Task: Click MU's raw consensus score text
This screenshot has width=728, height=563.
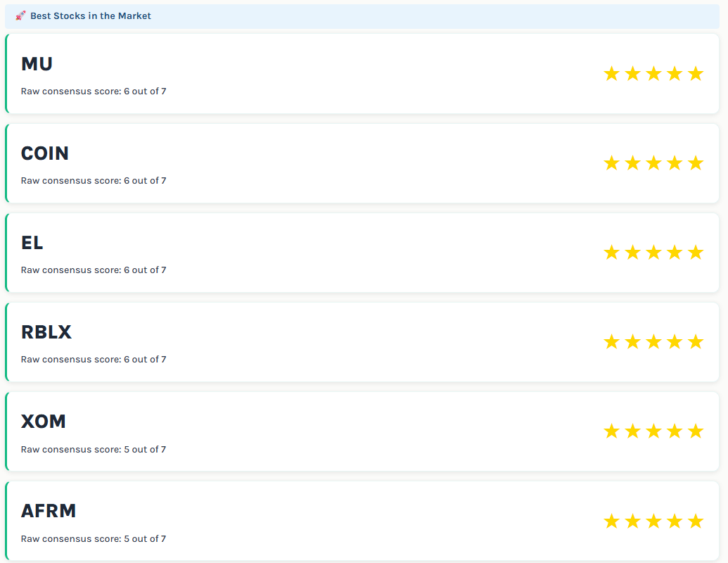Action: tap(94, 91)
